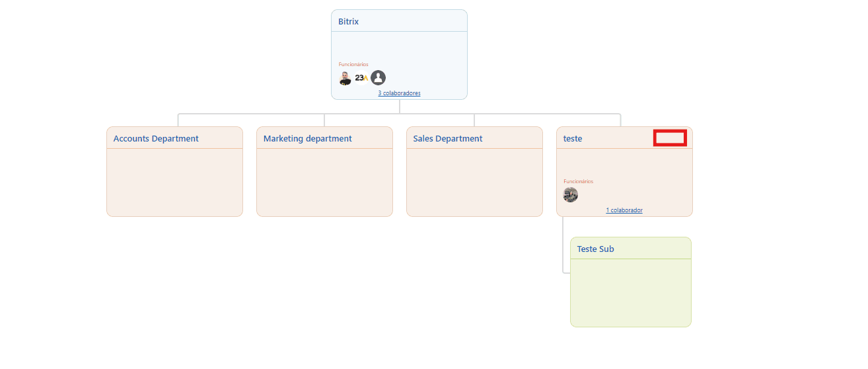Click the "23" logo avatar in Bitrix card

coord(361,78)
